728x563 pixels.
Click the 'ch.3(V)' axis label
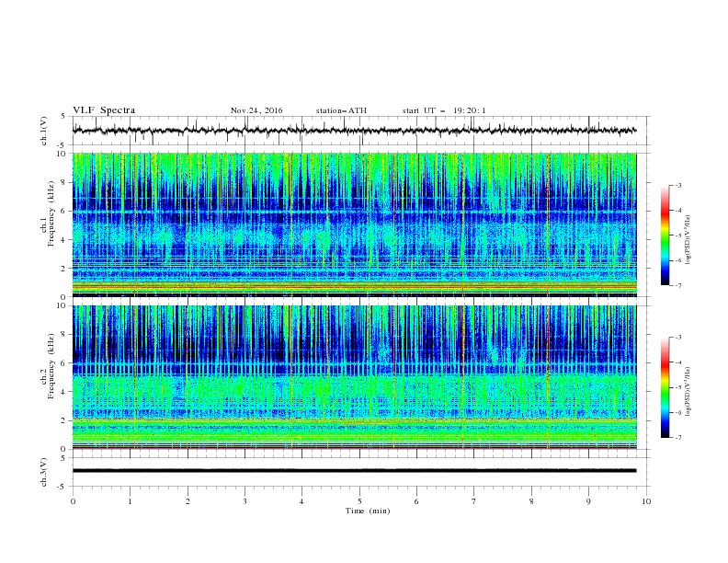coord(44,472)
